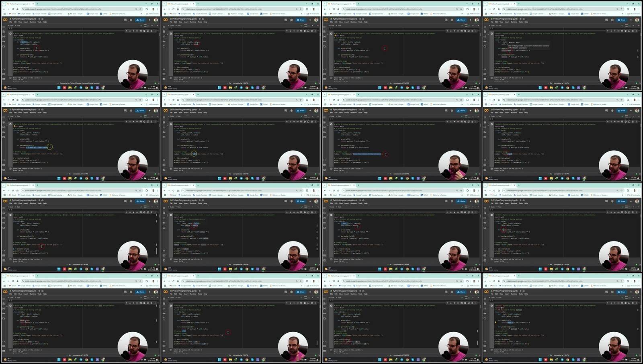643x364 pixels.
Task: Open the Secrets panel in the sidebar
Action: pos(3,41)
